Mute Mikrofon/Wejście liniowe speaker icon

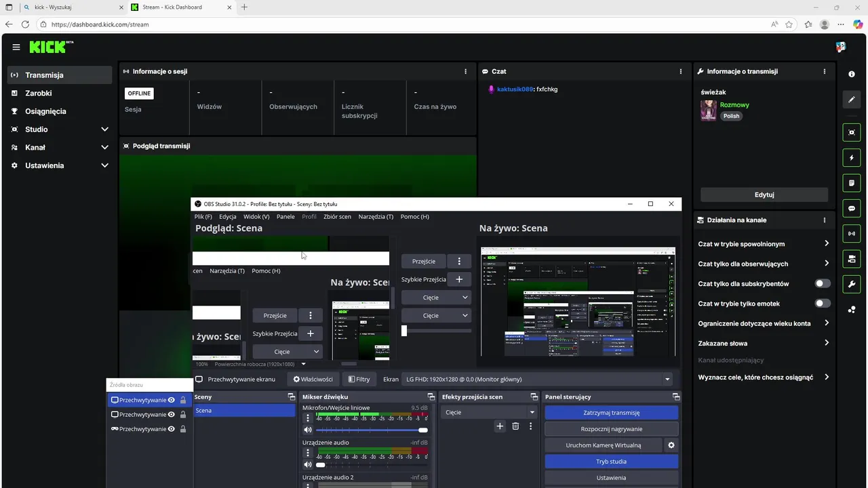click(308, 430)
